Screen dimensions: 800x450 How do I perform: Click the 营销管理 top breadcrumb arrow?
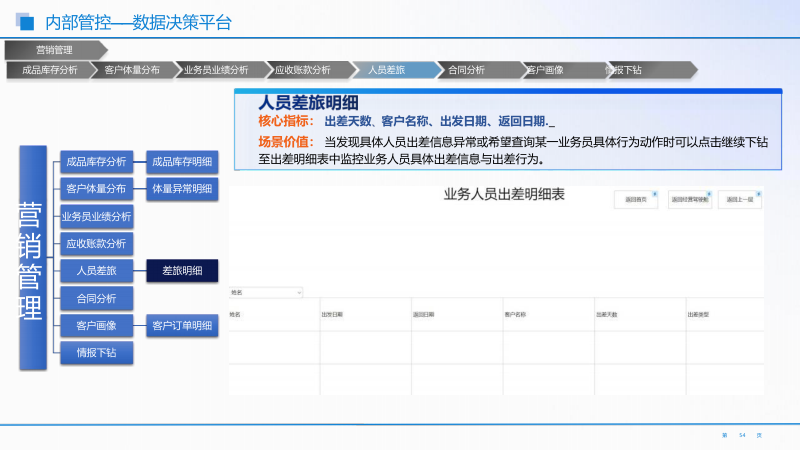pyautogui.click(x=55, y=50)
